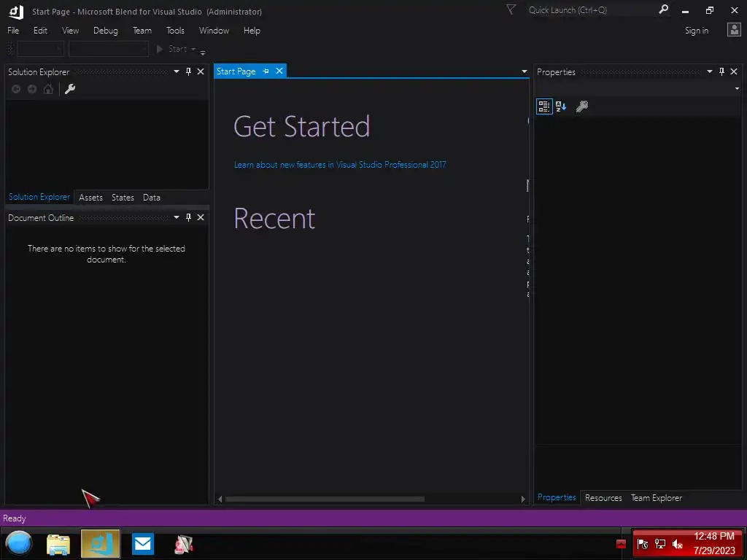Viewport: 747px width, 560px height.
Task: Close the Properties panel
Action: click(734, 71)
